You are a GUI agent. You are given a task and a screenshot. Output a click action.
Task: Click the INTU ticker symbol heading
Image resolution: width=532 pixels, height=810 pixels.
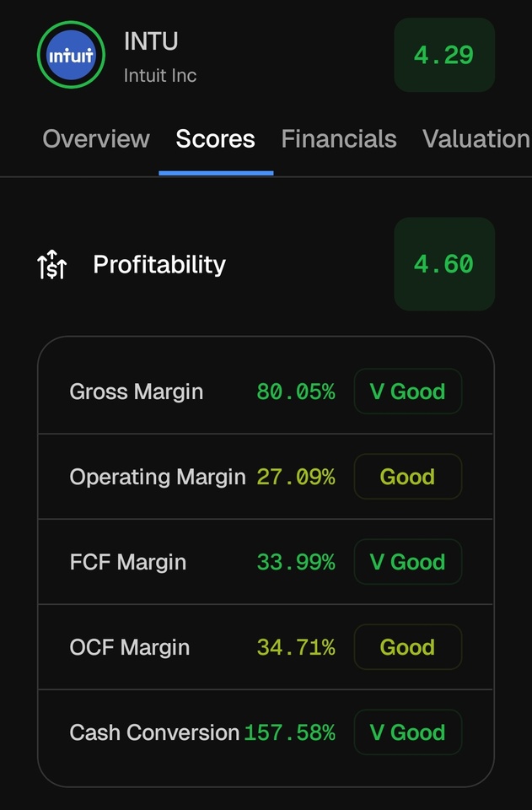[151, 40]
